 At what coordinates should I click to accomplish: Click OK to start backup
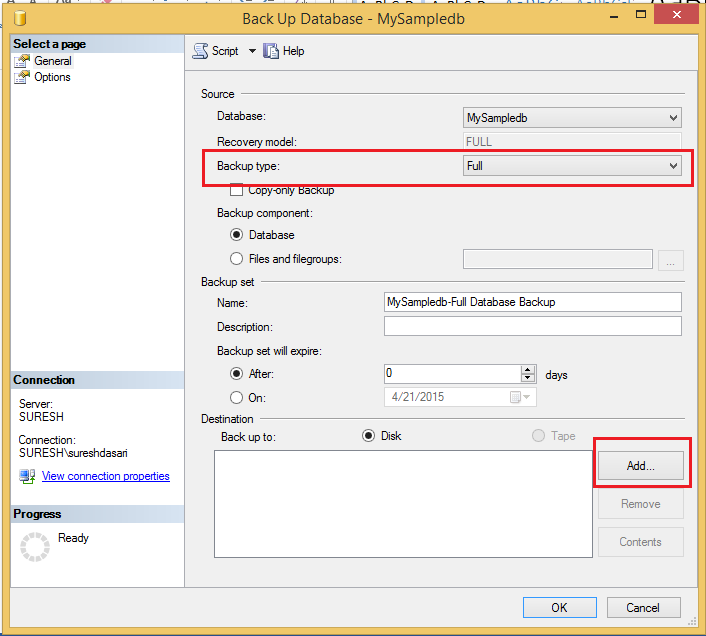[560, 608]
